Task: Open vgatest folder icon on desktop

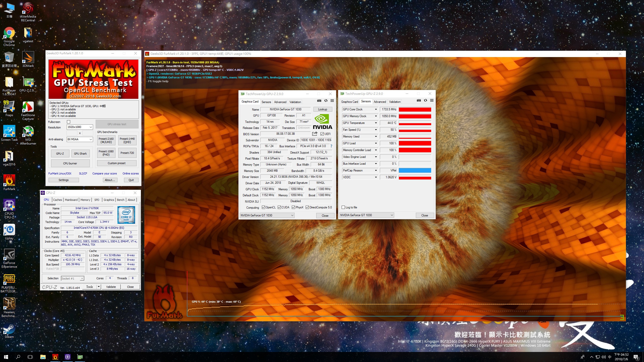Action: pyautogui.click(x=28, y=35)
